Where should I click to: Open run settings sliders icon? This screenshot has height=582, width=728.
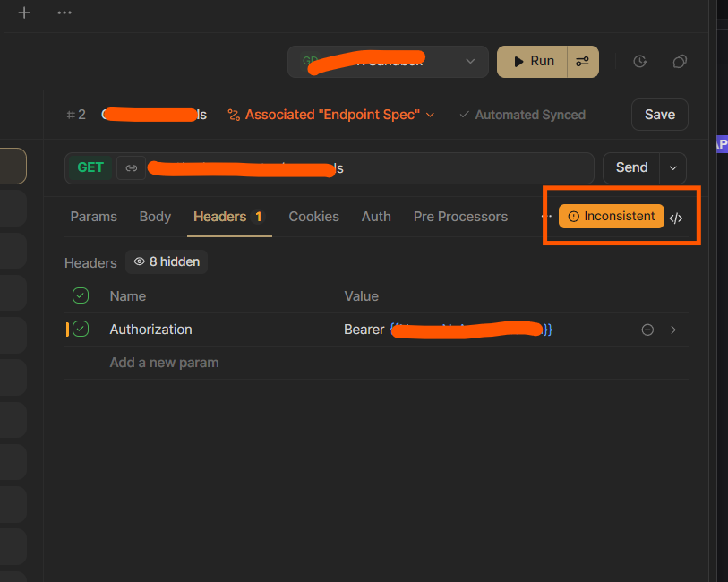click(x=583, y=62)
